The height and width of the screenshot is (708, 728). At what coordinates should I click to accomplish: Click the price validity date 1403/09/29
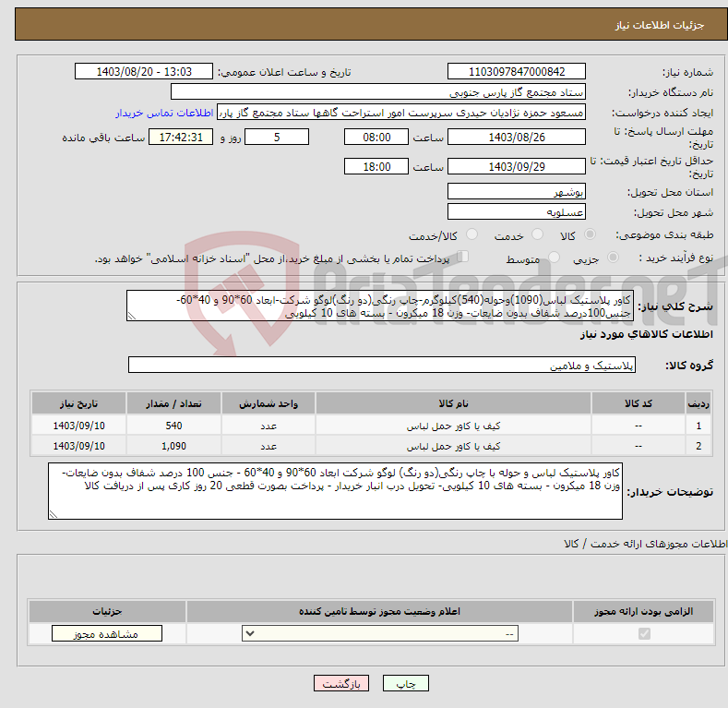pos(517,166)
